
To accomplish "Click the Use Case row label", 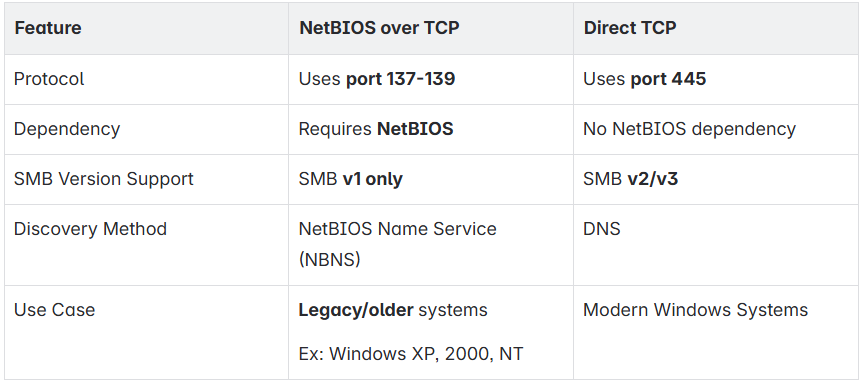I will coord(55,310).
